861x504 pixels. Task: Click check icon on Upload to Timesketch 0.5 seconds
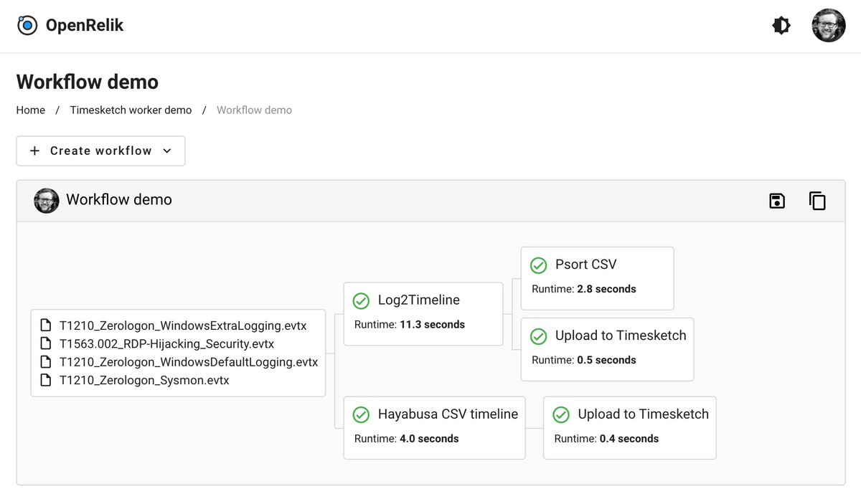[538, 336]
